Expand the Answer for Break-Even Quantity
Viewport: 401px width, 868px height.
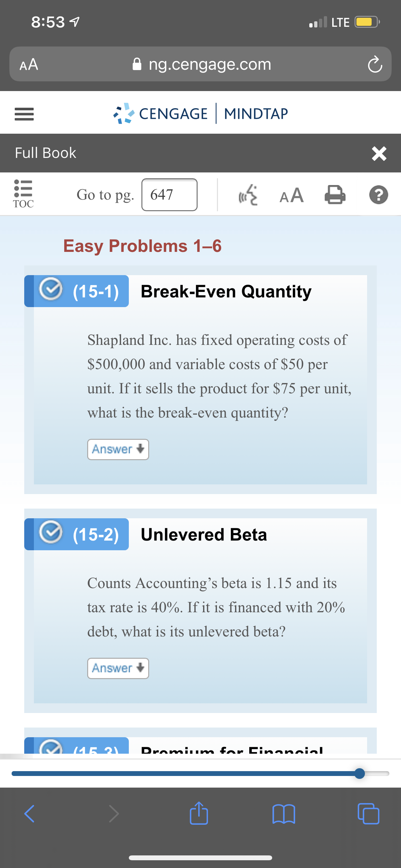pos(118,449)
